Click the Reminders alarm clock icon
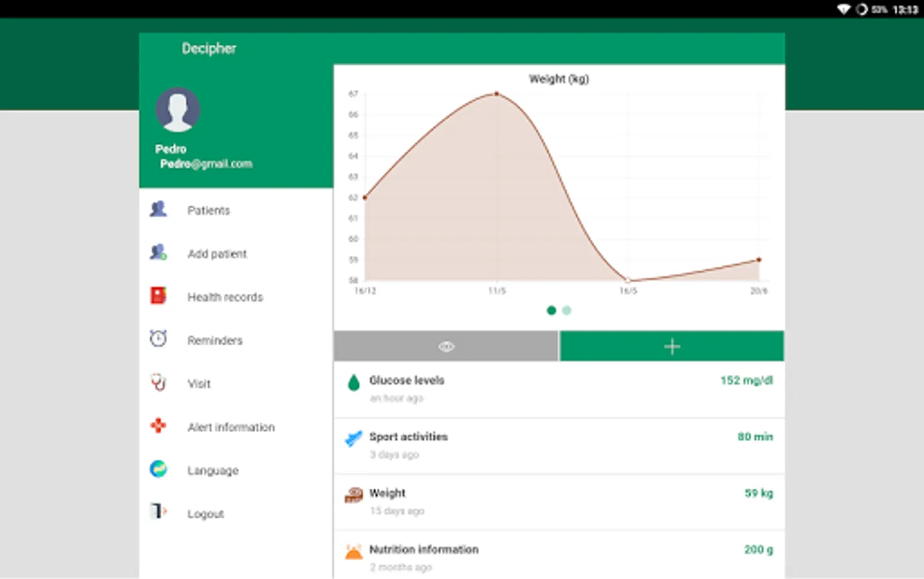This screenshot has height=579, width=924. [158, 338]
